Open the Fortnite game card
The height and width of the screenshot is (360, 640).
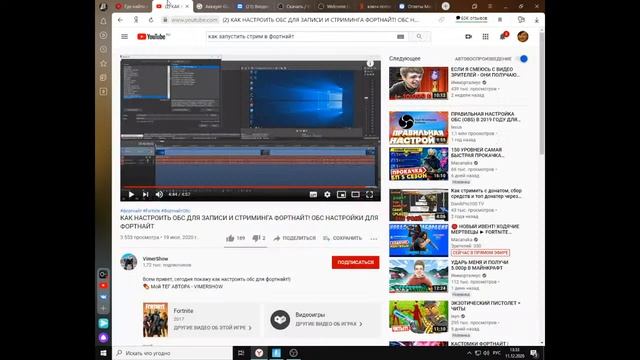tap(201, 320)
